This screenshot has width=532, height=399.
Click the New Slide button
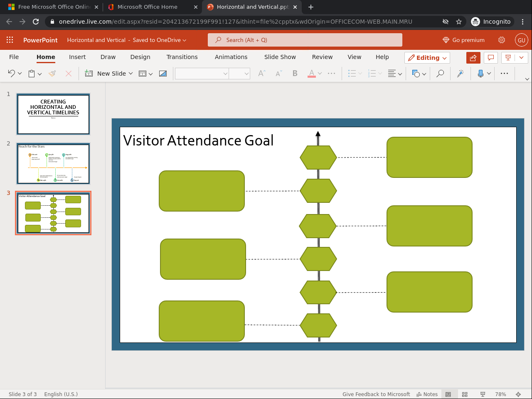point(106,74)
